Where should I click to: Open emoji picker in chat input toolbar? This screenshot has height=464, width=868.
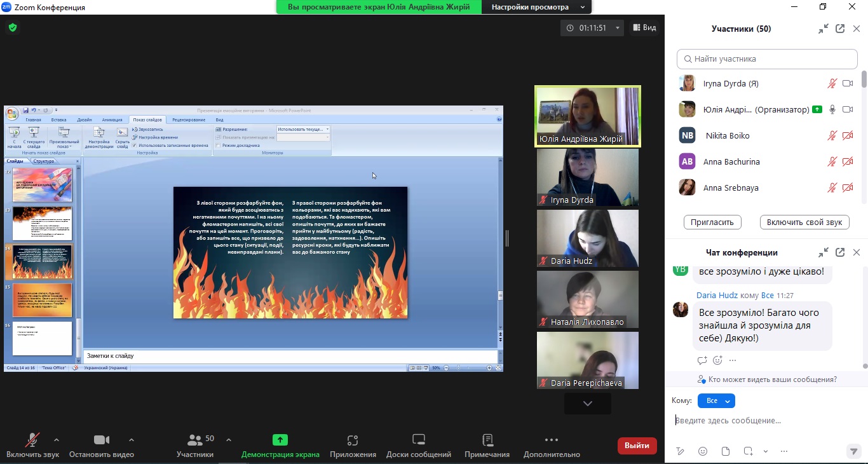click(x=703, y=451)
